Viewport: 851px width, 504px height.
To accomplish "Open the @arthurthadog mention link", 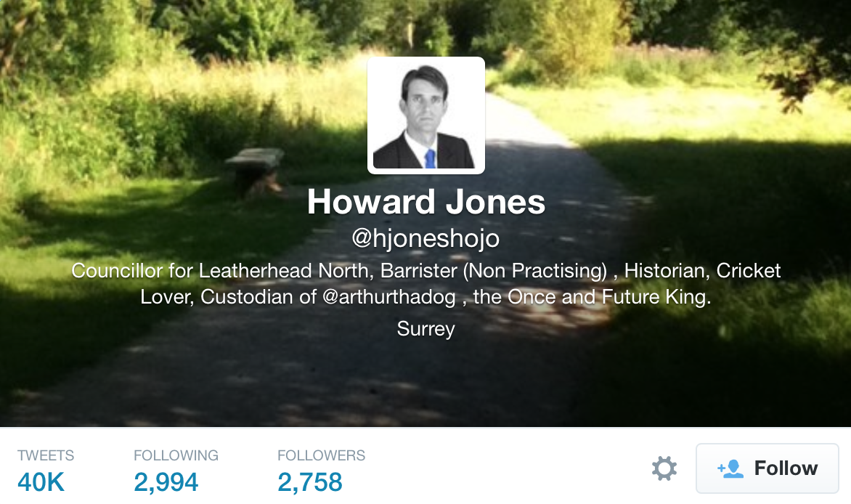I will click(x=388, y=297).
